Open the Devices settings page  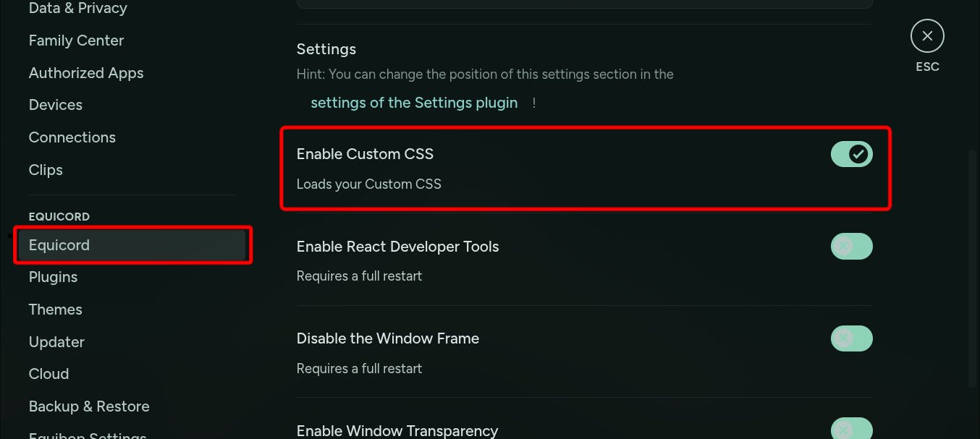click(55, 104)
